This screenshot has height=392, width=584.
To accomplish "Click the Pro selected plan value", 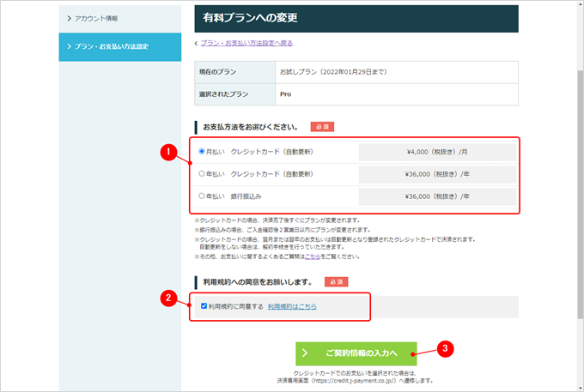I will tap(286, 94).
